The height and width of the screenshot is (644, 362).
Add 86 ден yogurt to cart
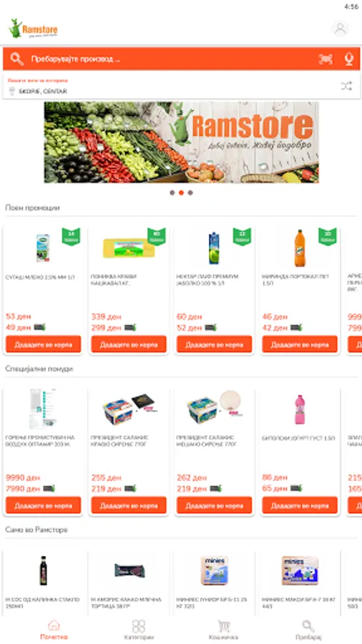point(300,505)
